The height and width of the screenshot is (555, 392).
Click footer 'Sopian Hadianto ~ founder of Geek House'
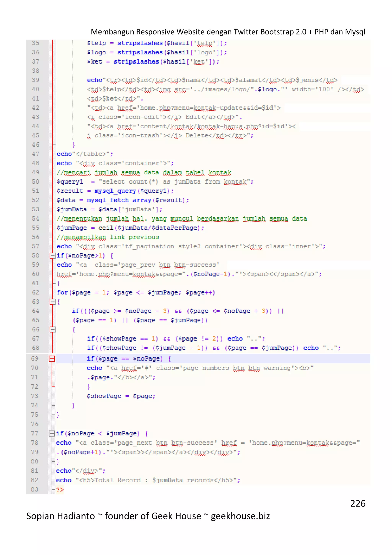[114, 516]
